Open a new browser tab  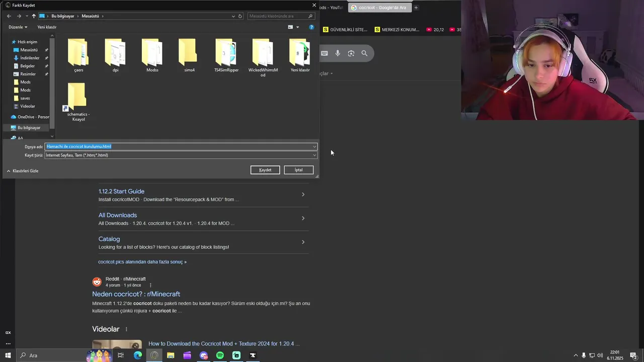coord(416,8)
